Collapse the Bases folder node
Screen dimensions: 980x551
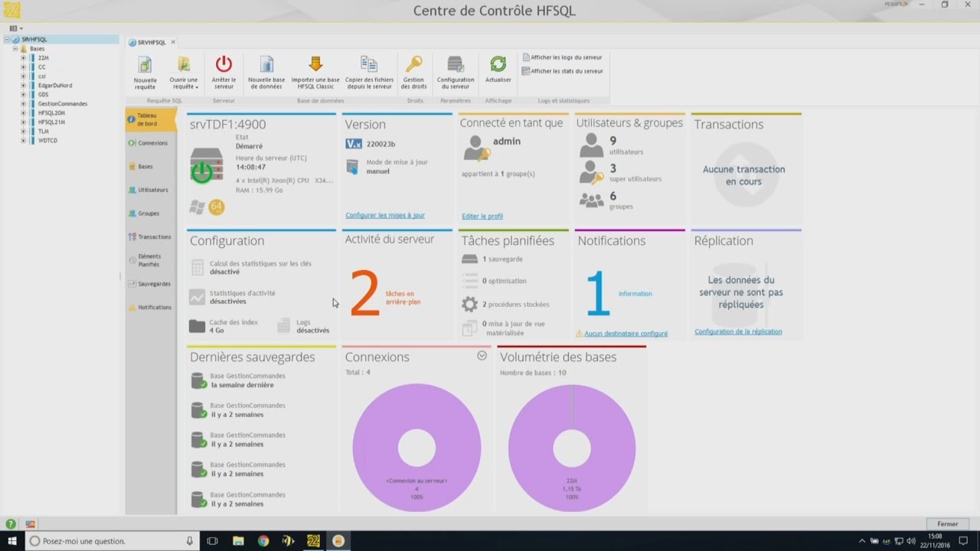[x=15, y=48]
